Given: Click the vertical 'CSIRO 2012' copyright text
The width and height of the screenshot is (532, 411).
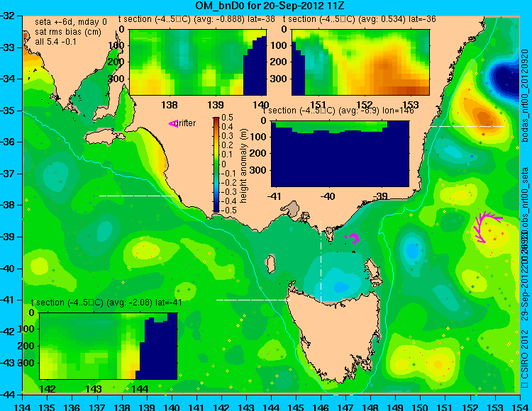Looking at the screenshot, I should [x=525, y=358].
